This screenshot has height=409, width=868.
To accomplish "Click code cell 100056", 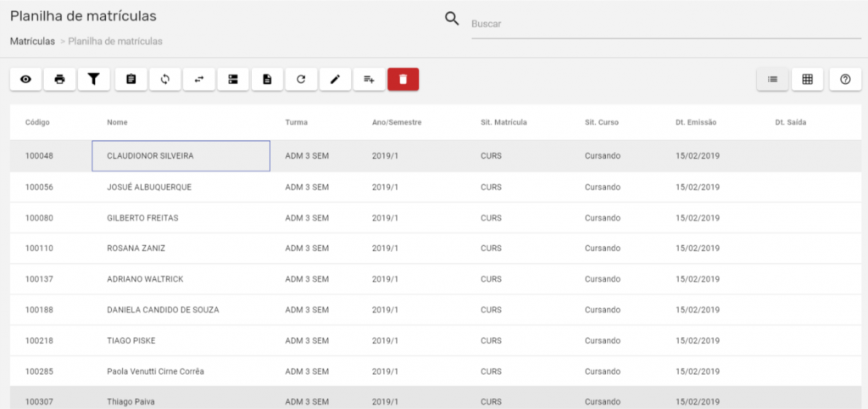I will pyautogui.click(x=39, y=188).
